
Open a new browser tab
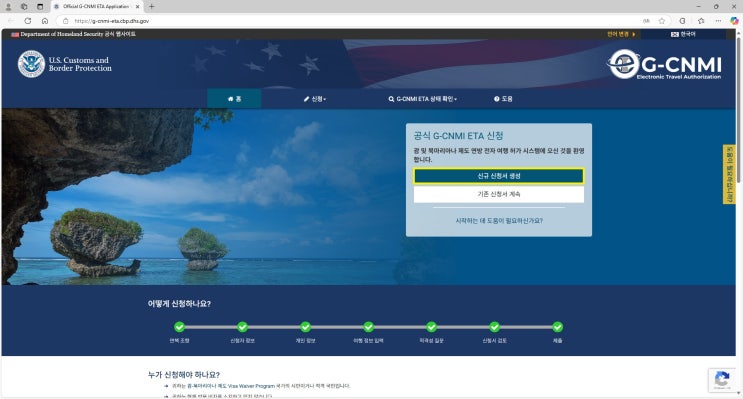[152, 7]
